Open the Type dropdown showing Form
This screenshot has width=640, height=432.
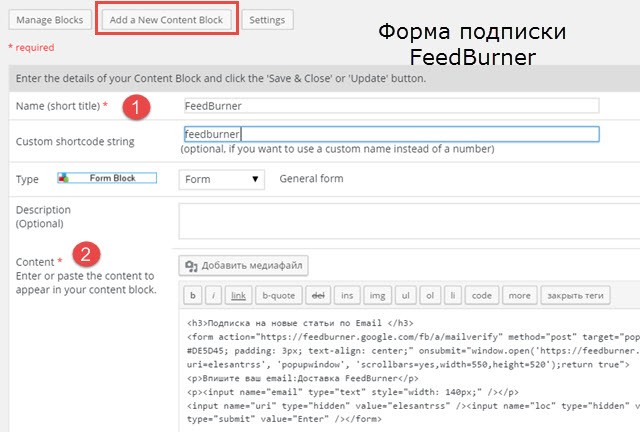click(222, 179)
